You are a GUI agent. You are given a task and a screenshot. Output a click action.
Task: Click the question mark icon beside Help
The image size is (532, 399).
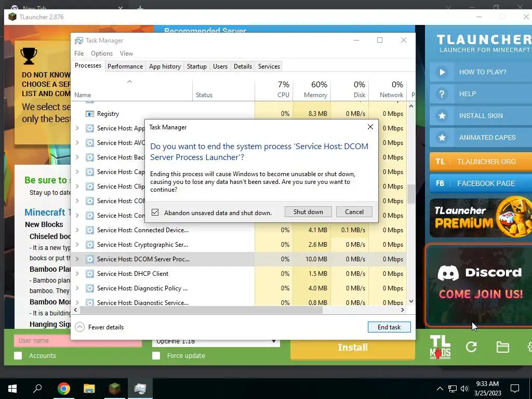[442, 94]
